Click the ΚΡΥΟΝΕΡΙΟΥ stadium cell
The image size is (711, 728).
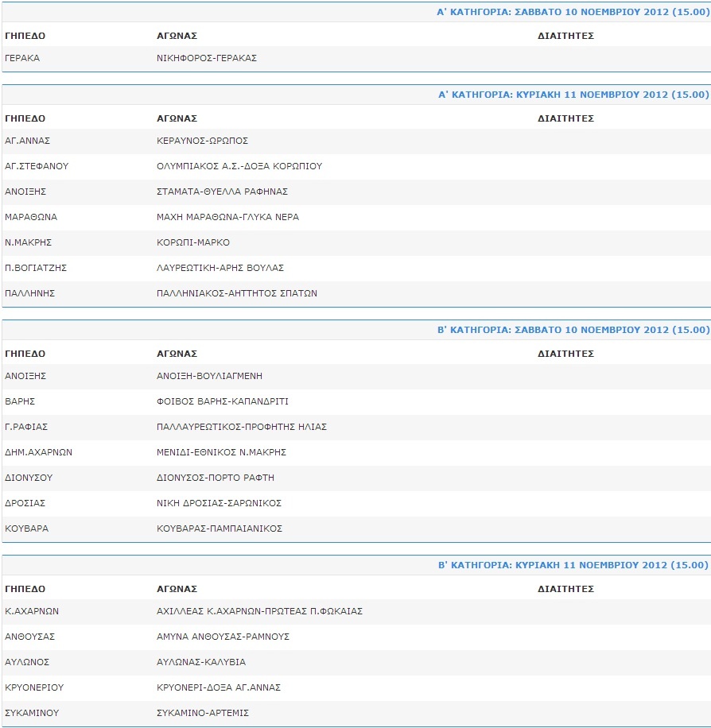point(34,687)
